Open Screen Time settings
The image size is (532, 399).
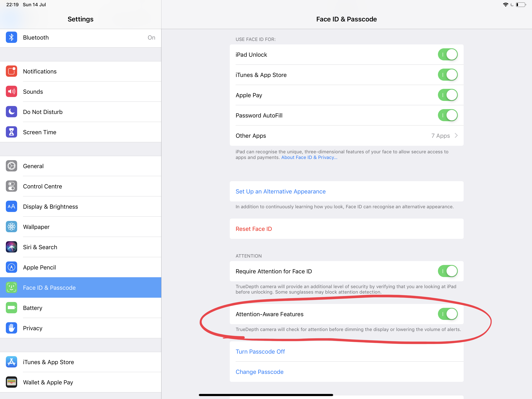tap(81, 132)
